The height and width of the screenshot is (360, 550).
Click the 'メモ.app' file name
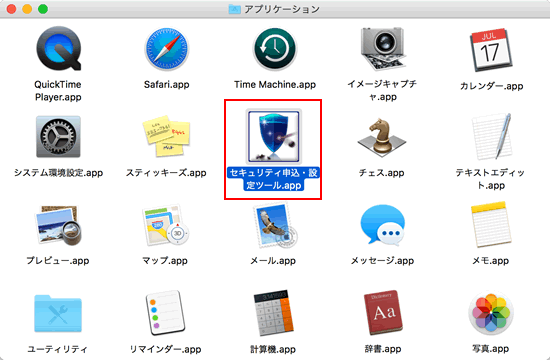tap(490, 261)
